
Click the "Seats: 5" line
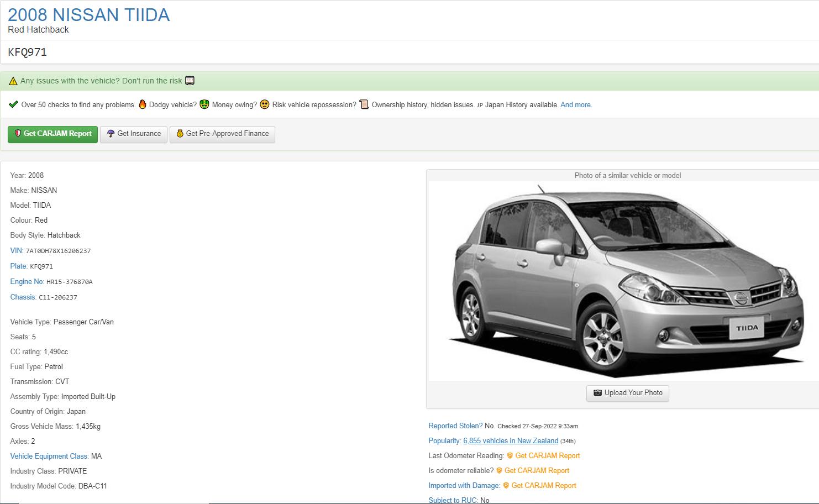(x=23, y=337)
